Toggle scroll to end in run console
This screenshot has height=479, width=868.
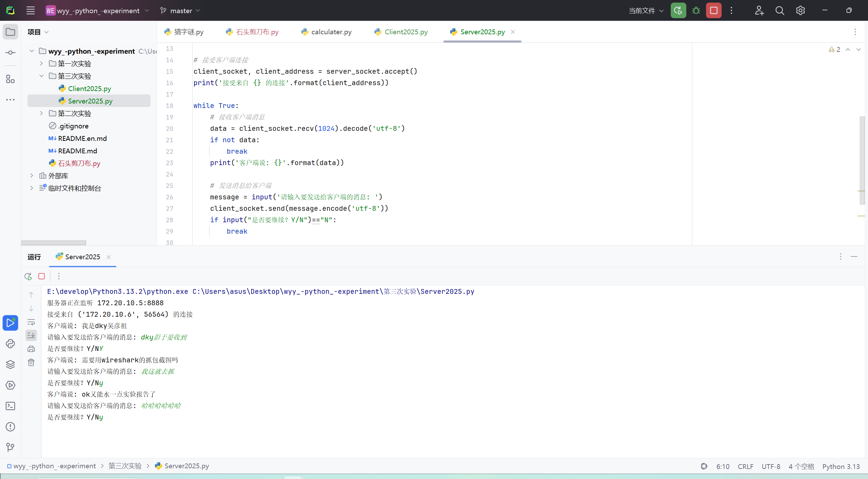[x=31, y=335]
